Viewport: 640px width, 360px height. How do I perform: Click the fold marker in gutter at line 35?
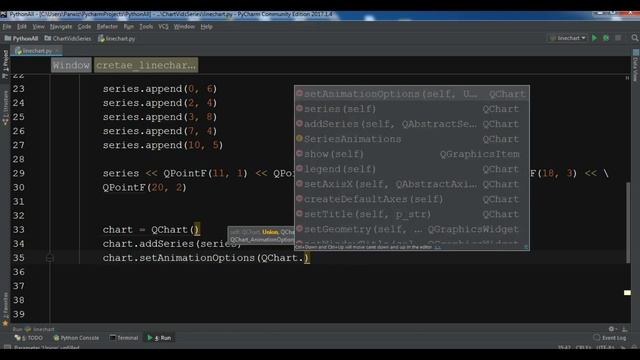(x=50, y=258)
